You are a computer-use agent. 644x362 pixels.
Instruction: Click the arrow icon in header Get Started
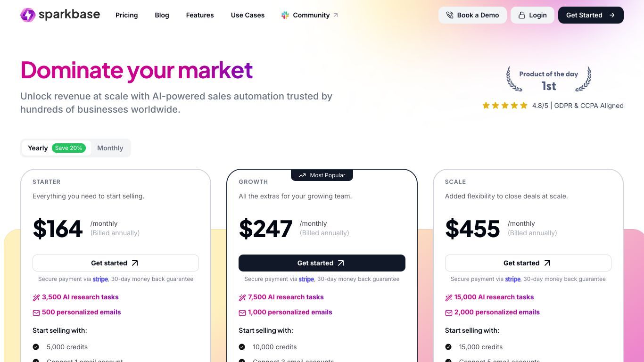[612, 15]
